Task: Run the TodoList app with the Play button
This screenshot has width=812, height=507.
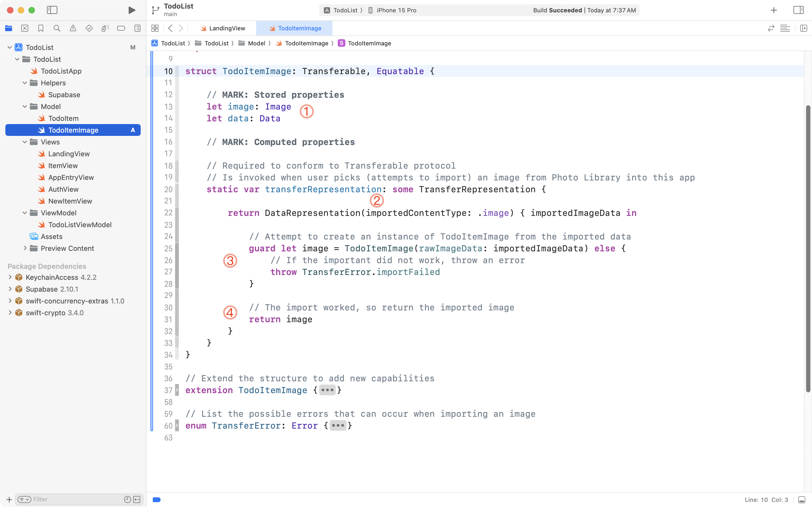Action: pos(131,10)
